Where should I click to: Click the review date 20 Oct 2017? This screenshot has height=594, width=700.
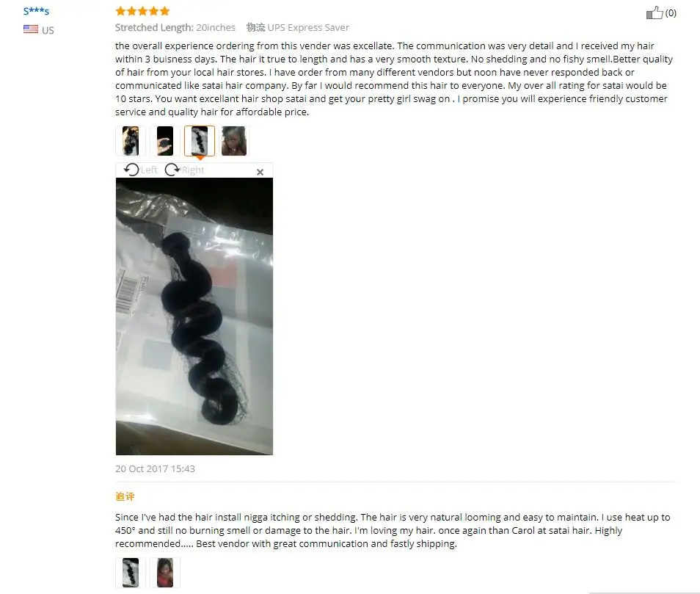click(x=142, y=468)
